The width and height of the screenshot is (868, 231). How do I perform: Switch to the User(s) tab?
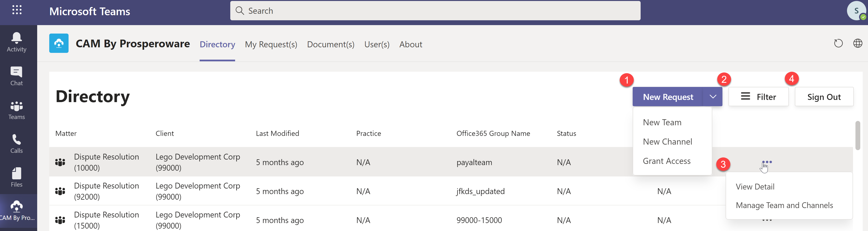(377, 44)
